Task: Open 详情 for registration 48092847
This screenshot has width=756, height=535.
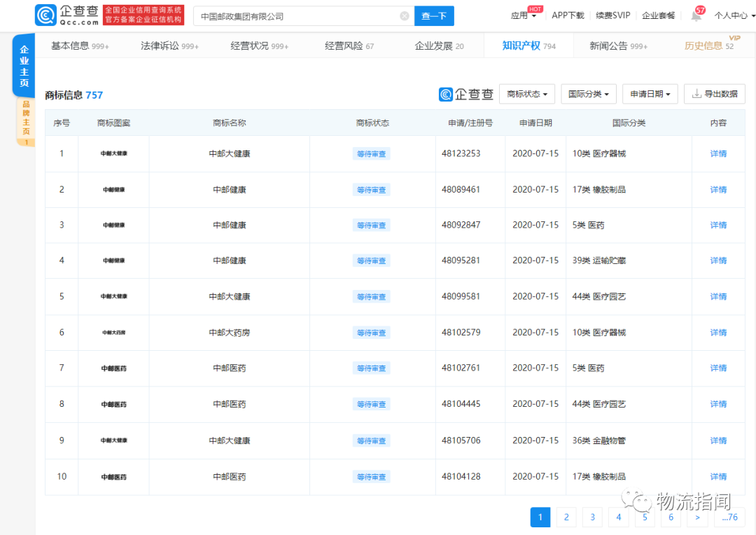Action: click(718, 225)
